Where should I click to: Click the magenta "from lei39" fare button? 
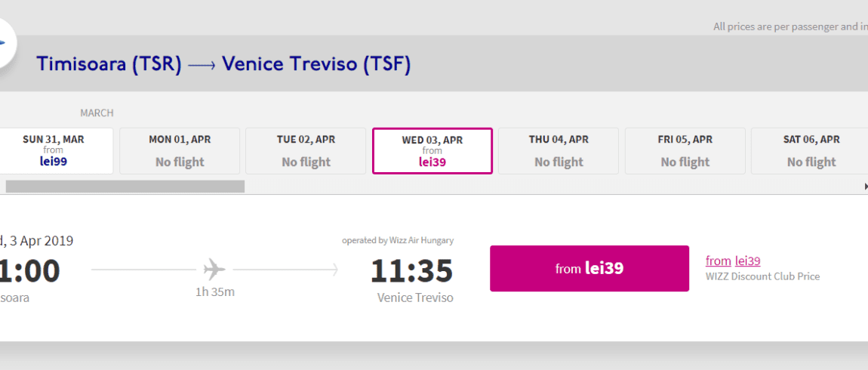[589, 269]
